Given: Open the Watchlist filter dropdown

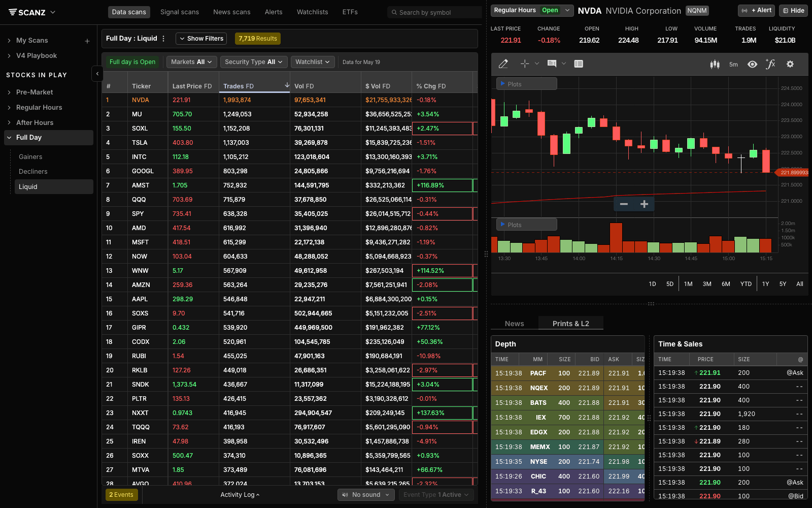Looking at the screenshot, I should (313, 62).
